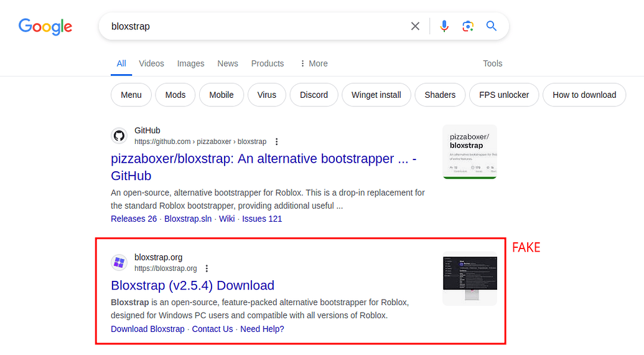Open three-dot menu beside GitHub result URL
Viewport: 644px width, 355px height.
tap(276, 141)
